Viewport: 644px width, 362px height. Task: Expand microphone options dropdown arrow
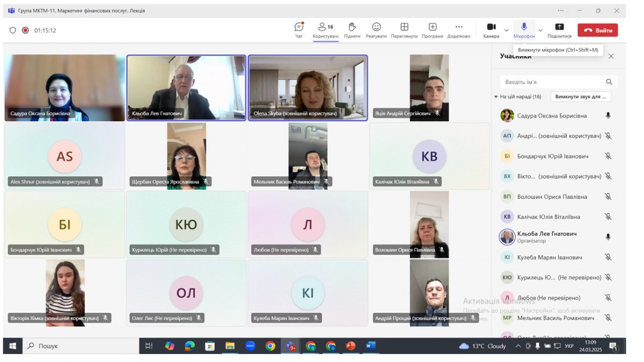coord(540,31)
